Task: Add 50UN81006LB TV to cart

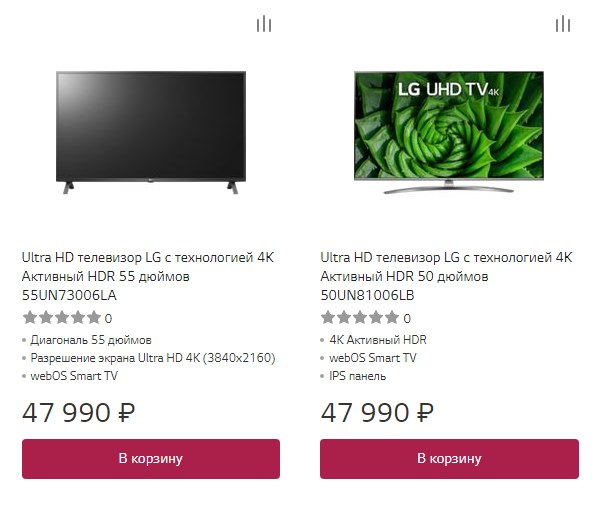Action: point(449,459)
